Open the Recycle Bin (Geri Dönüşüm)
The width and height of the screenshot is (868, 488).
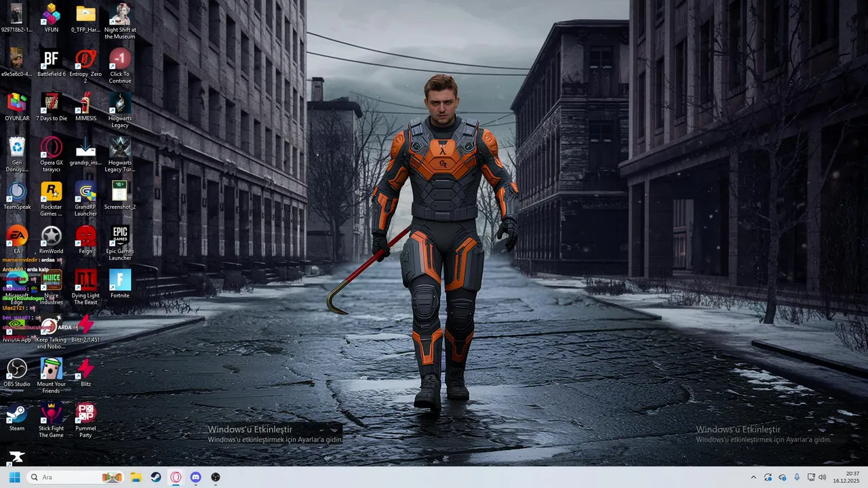tap(17, 155)
